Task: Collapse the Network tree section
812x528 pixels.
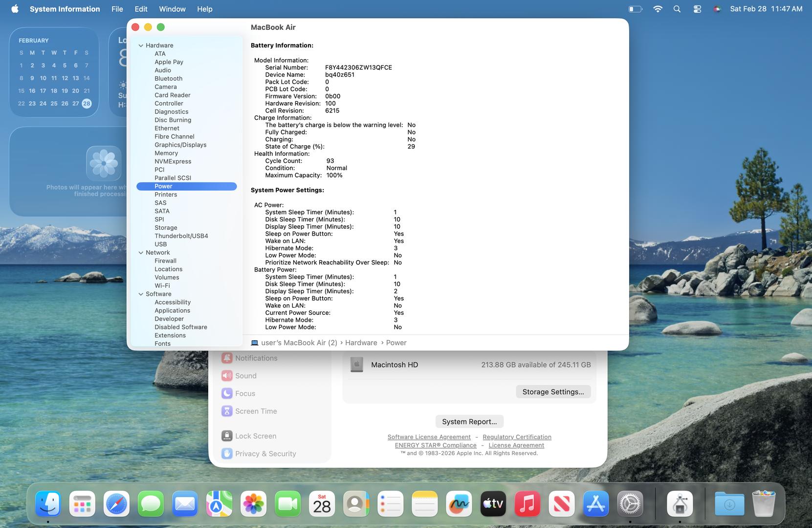Action: click(x=141, y=253)
